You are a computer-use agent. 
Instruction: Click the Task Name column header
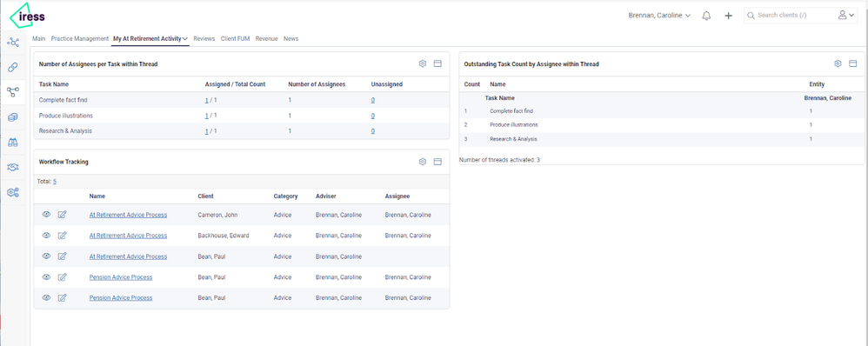click(x=54, y=84)
